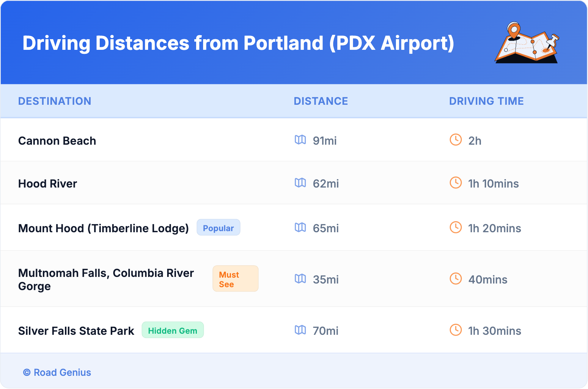
Task: Click the clock icon next to 40mins
Action: (456, 279)
